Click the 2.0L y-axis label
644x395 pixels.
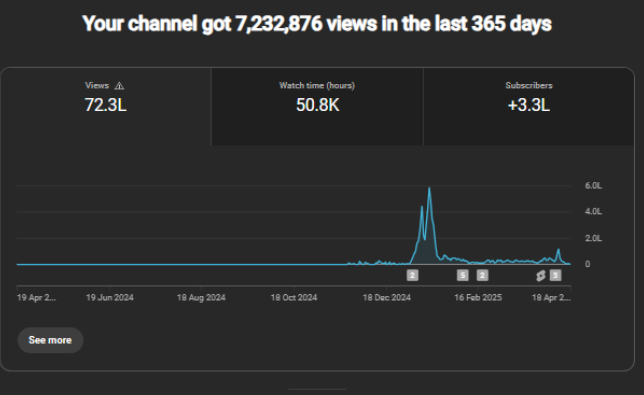[x=593, y=238]
